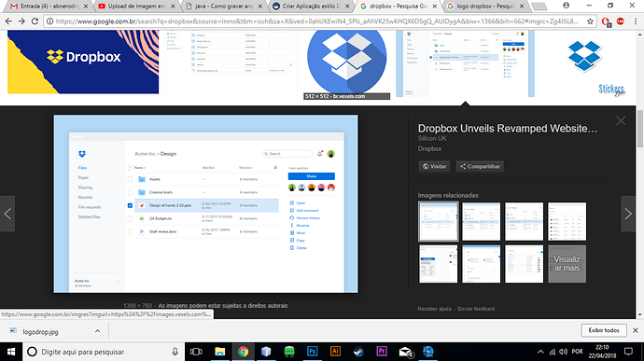Launch Illustrator from the taskbar
The height and width of the screenshot is (361, 644).
[x=336, y=352]
